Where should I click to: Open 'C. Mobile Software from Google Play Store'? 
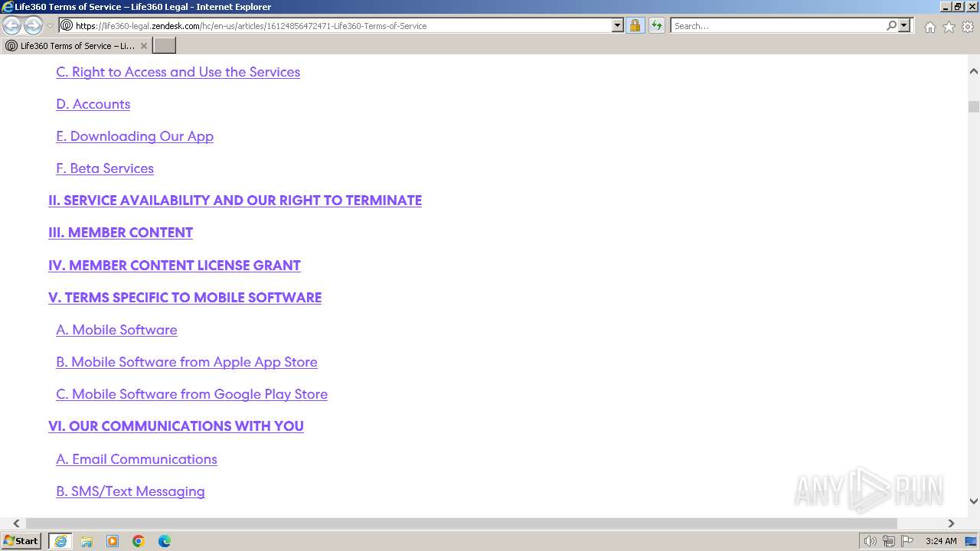(x=191, y=394)
